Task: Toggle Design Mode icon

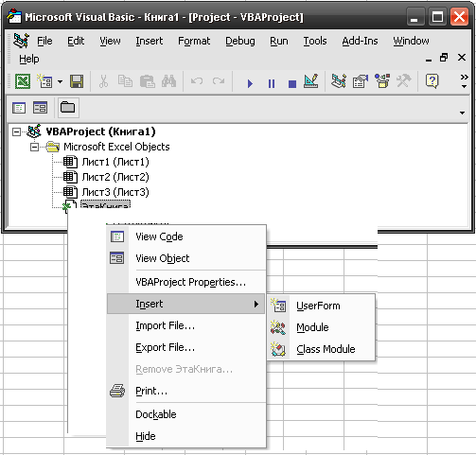Action: [311, 81]
